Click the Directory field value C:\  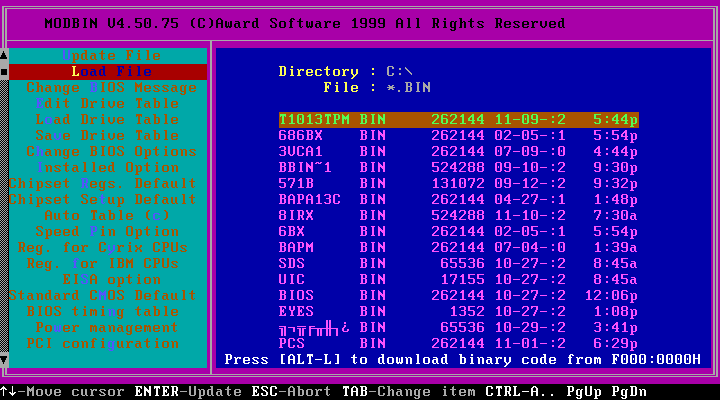[399, 72]
